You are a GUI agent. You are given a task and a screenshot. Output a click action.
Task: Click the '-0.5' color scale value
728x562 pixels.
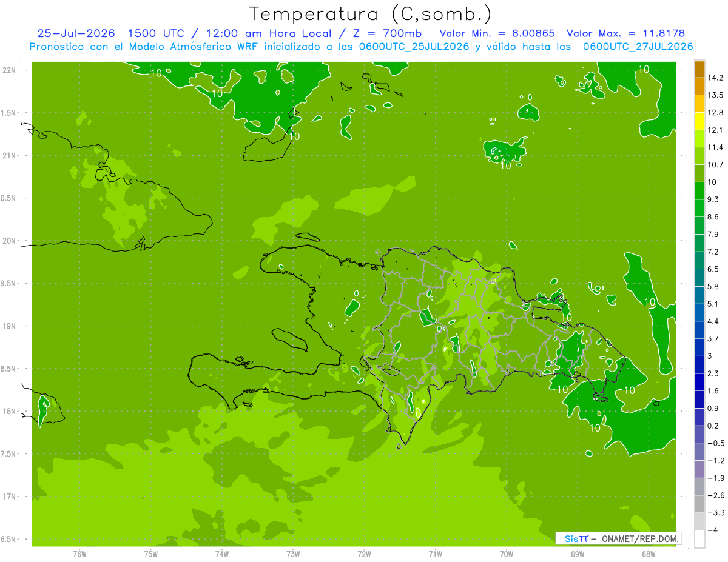[x=715, y=443]
